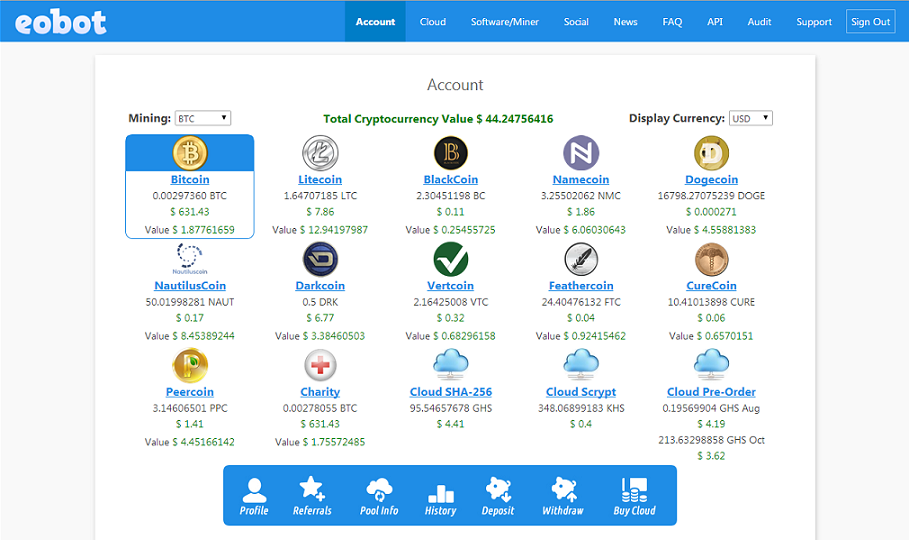Viewport: 909px width, 540px height.
Task: Follow the BlackCoin link
Action: 450,180
